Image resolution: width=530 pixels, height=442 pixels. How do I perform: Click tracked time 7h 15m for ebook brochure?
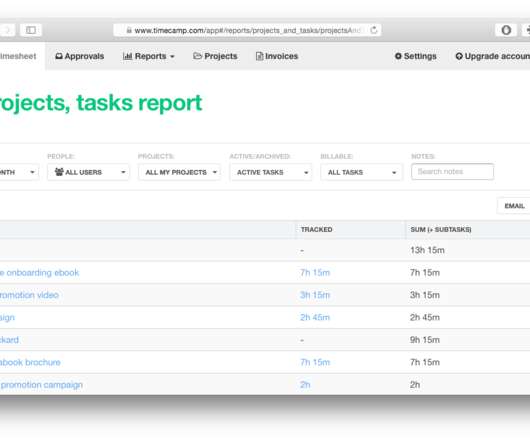click(x=315, y=362)
